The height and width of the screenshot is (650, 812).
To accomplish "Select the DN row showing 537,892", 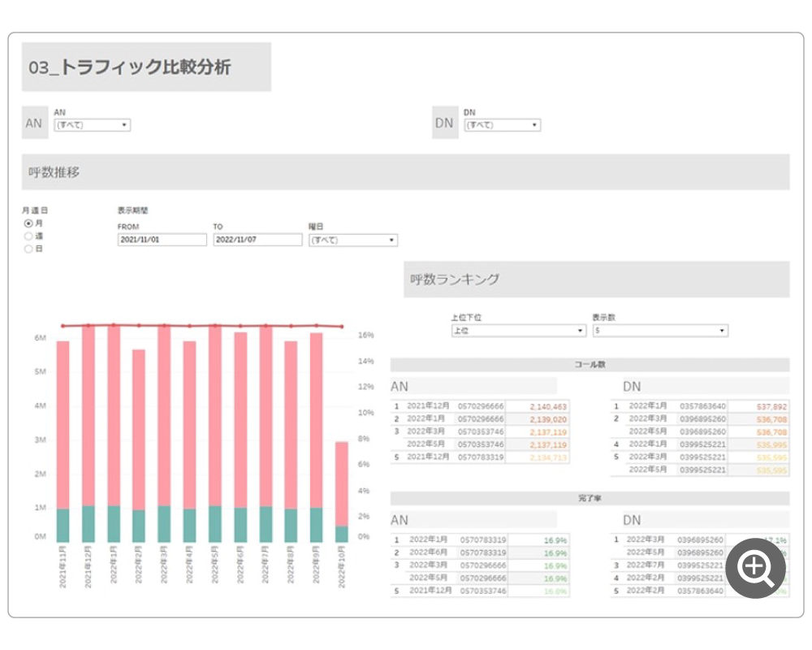I will [x=700, y=406].
